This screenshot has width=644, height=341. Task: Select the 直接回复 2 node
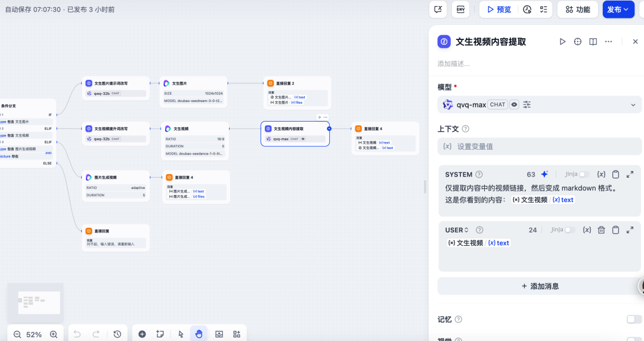point(298,93)
